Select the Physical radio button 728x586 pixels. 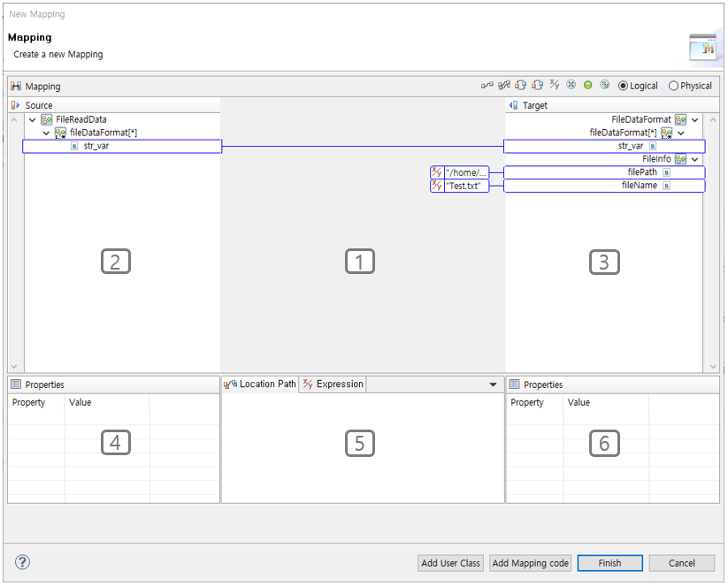click(671, 85)
